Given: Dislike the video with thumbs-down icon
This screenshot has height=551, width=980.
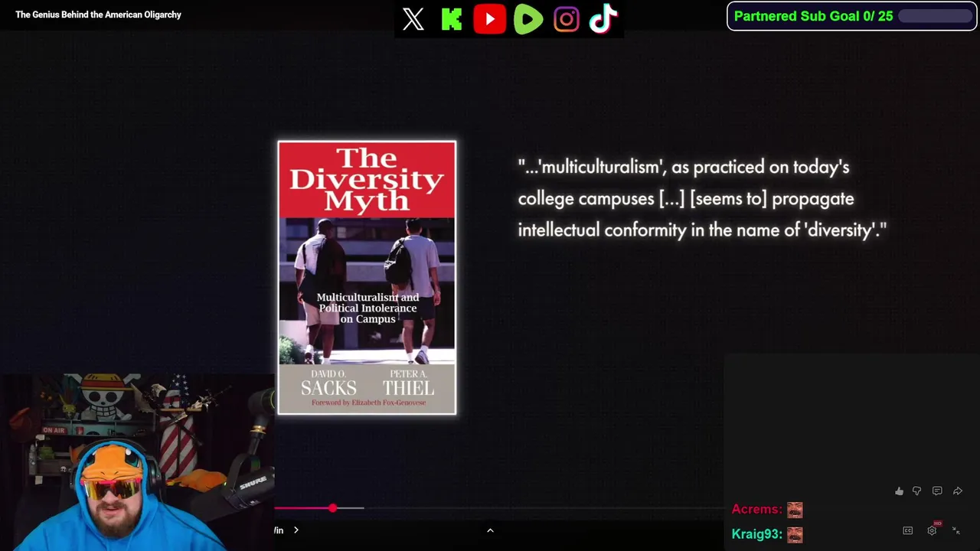Looking at the screenshot, I should [916, 491].
